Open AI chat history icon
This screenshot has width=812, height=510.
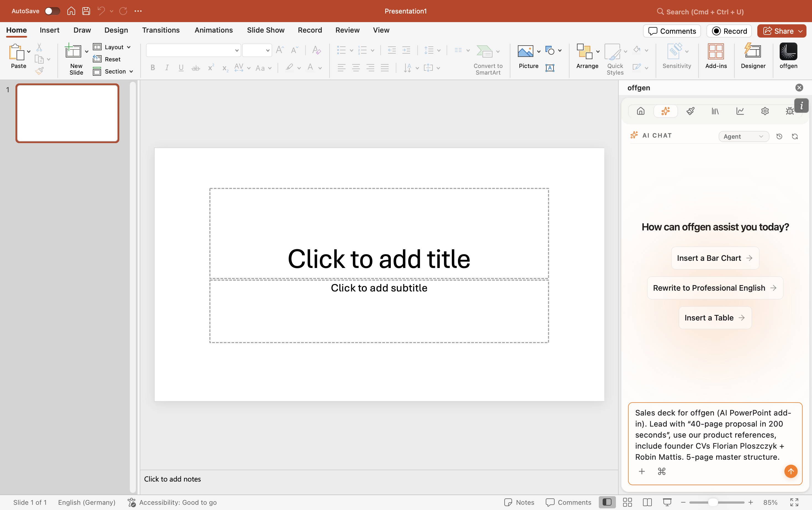779,136
